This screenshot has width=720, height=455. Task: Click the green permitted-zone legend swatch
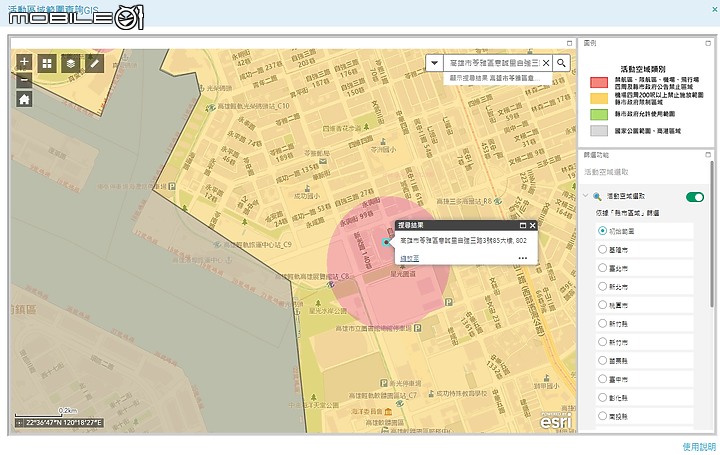click(x=599, y=114)
